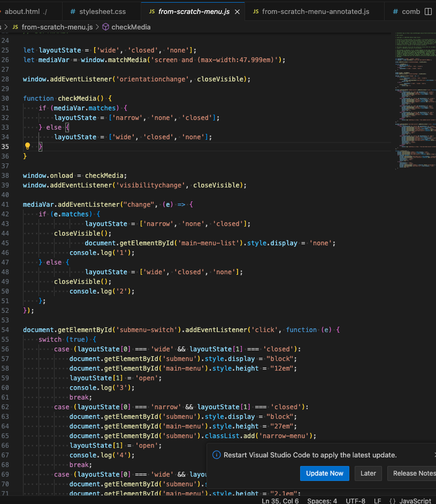The image size is (436, 504).
Task: Click the lightbulb code action icon
Action: pyautogui.click(x=27, y=146)
